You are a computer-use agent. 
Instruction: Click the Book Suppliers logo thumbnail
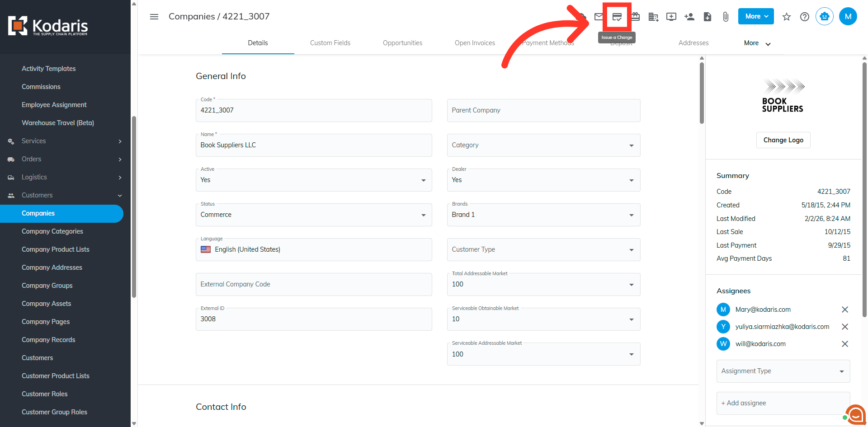(783, 96)
